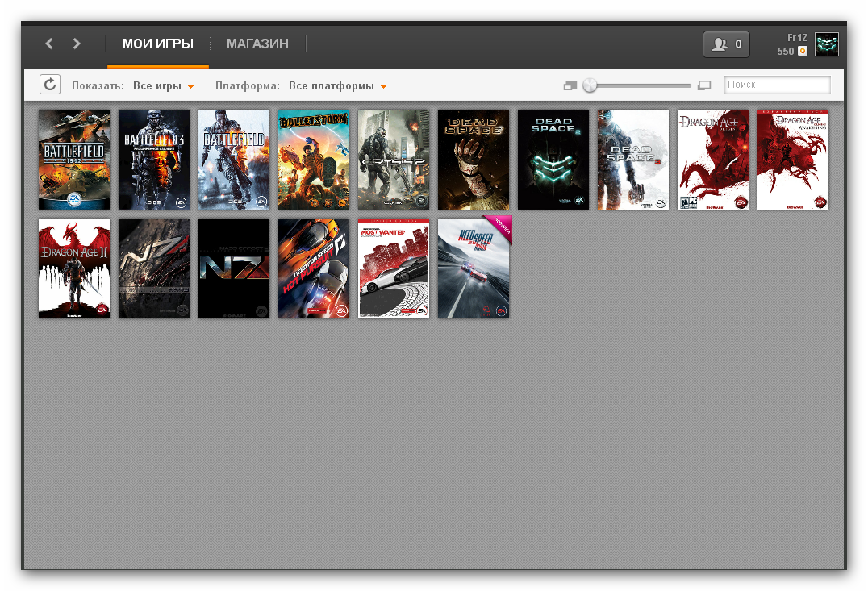
Task: Select the Crysis 2 game cover
Action: (394, 160)
